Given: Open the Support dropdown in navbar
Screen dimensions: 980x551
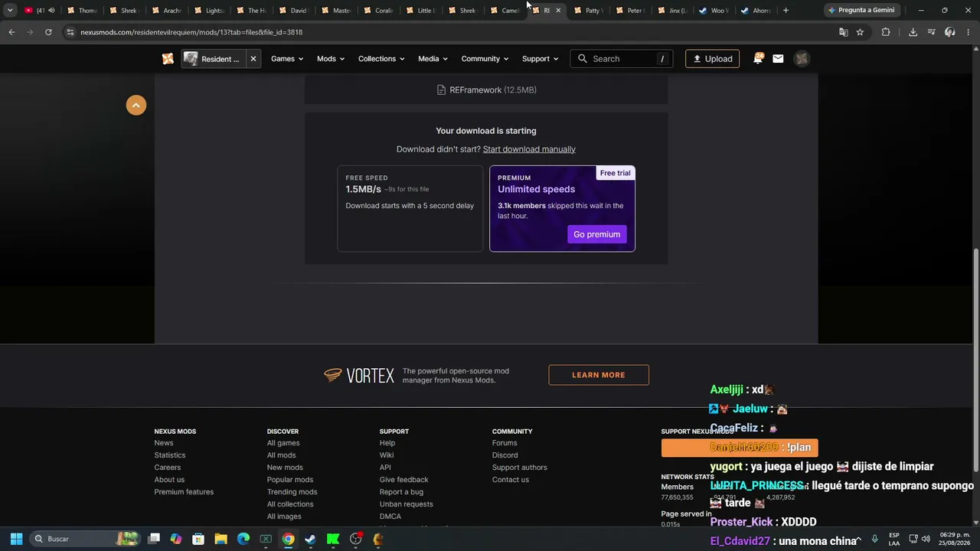Looking at the screenshot, I should [541, 59].
